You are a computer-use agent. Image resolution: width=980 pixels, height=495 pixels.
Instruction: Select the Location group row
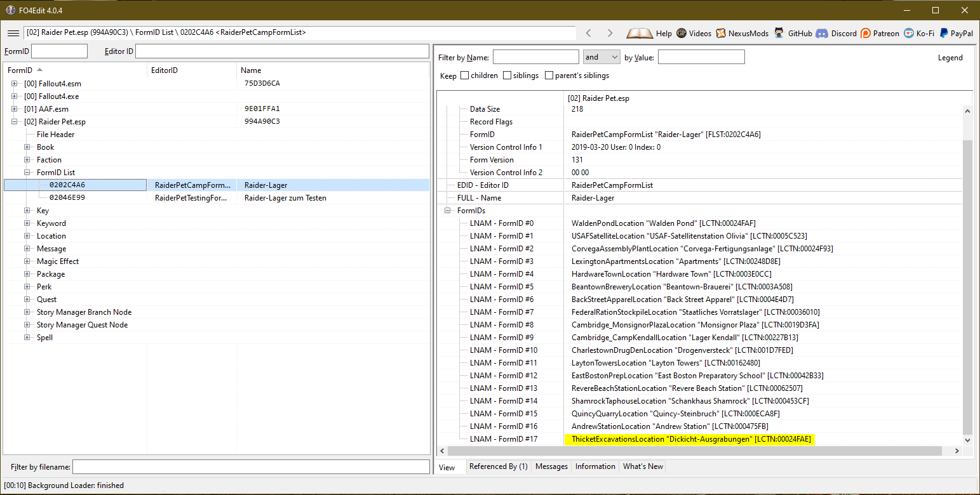[x=51, y=236]
